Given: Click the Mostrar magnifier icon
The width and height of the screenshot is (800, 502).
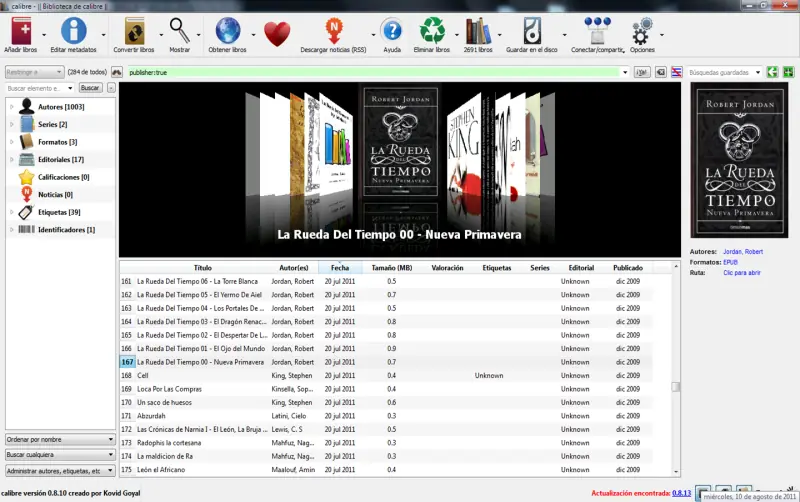Looking at the screenshot, I should [x=180, y=31].
